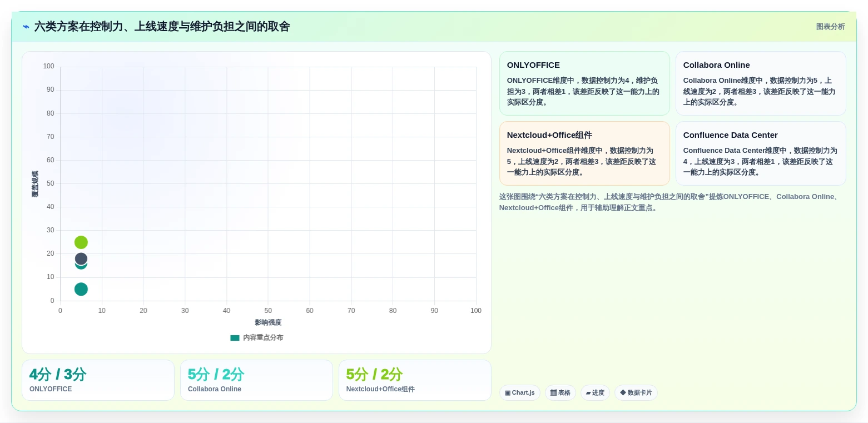Select the 进度 tag
Viewport: 868px width, 423px height.
click(x=595, y=392)
